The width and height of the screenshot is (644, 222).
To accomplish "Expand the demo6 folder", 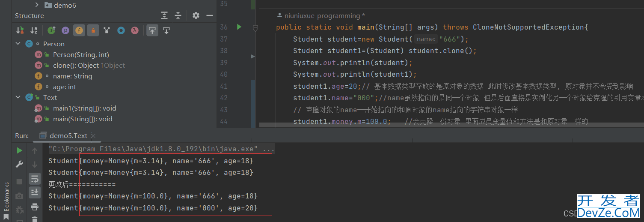I will 36,5.
